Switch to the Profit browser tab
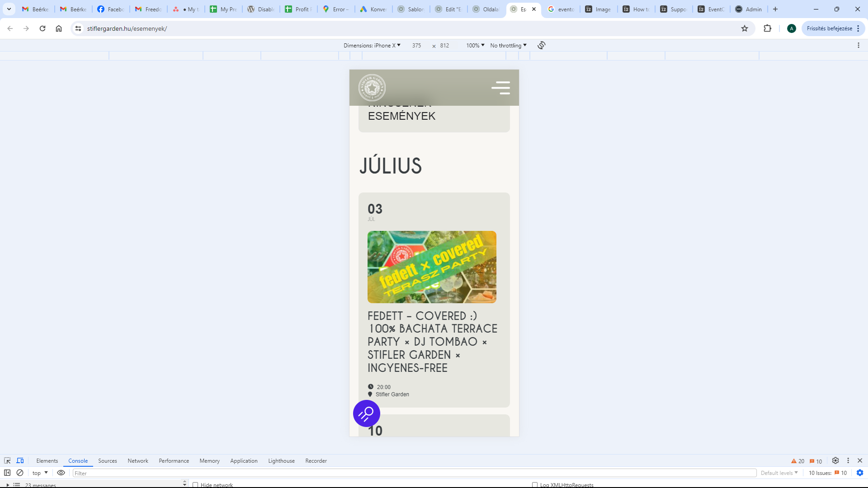The height and width of the screenshot is (488, 868). (299, 9)
